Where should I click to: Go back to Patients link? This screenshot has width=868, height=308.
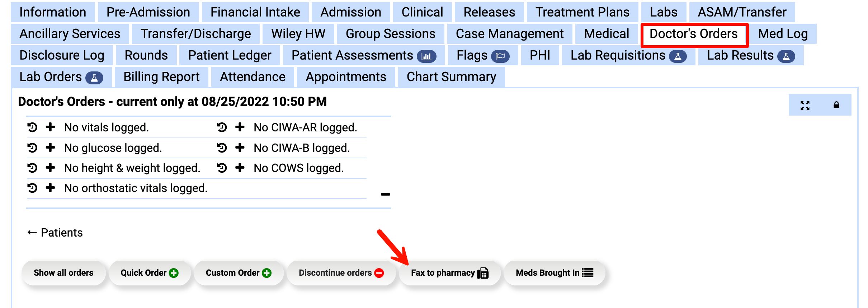[x=55, y=233]
